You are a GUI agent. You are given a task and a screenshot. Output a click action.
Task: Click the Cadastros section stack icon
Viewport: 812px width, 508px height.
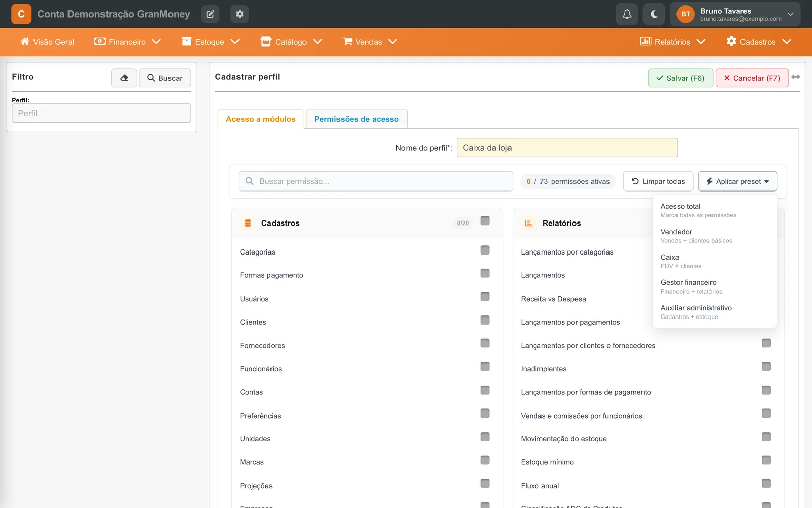(x=248, y=223)
